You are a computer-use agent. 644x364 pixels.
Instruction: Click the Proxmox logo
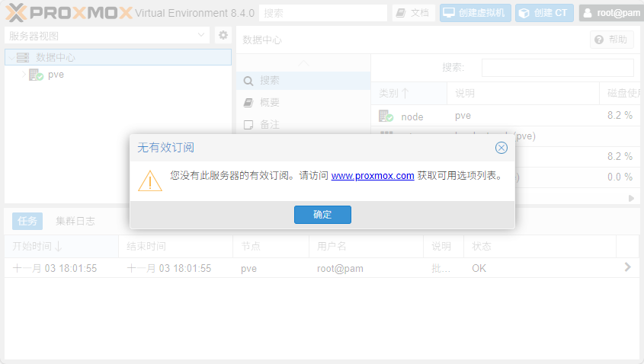pyautogui.click(x=69, y=13)
